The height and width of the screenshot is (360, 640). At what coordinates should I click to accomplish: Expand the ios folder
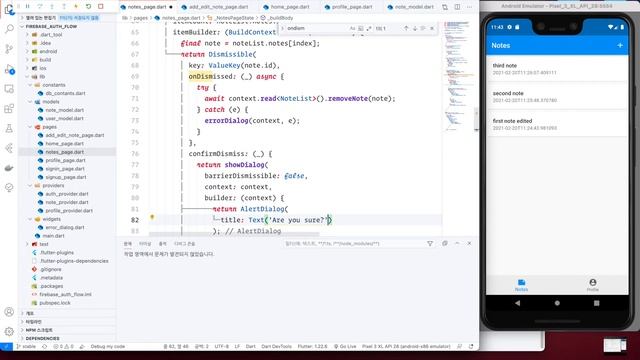pyautogui.click(x=42, y=68)
